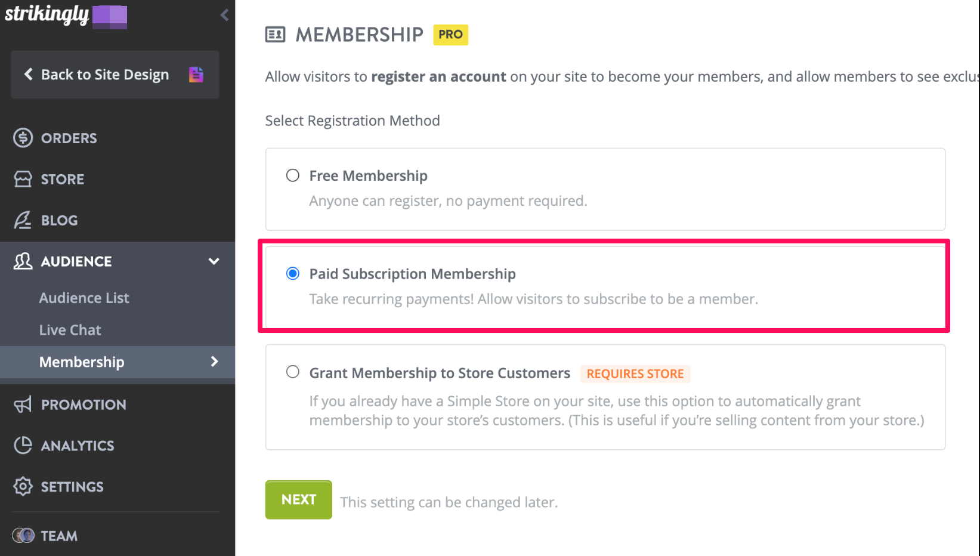The image size is (980, 556).
Task: Click the Team avatar icon
Action: pyautogui.click(x=24, y=535)
